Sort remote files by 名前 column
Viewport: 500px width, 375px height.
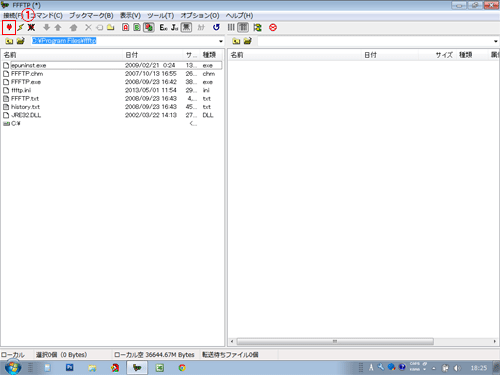[x=295, y=55]
